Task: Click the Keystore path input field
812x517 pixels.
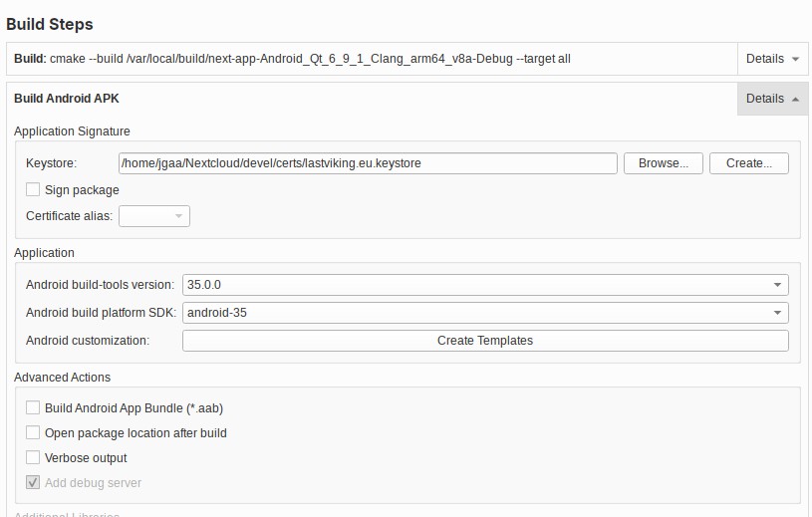Action: [x=367, y=163]
